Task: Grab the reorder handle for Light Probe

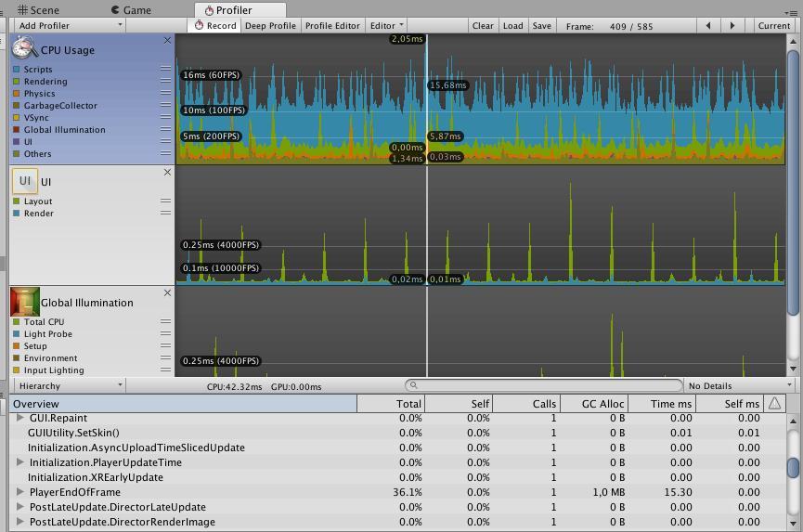Action: (165, 333)
